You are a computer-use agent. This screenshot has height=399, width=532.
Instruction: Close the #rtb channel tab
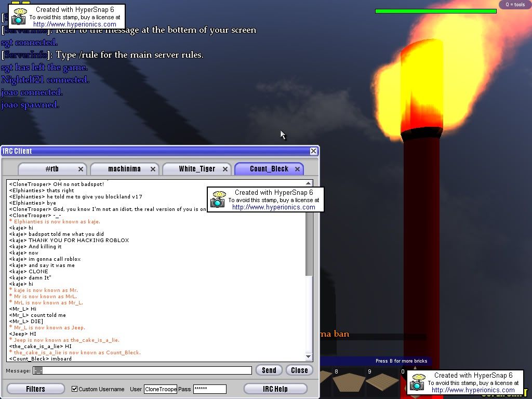point(81,169)
